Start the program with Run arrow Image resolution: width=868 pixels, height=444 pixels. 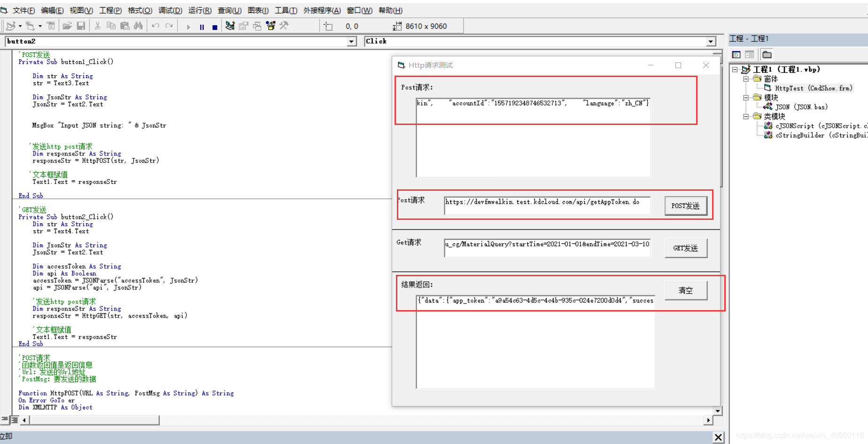tap(188, 27)
